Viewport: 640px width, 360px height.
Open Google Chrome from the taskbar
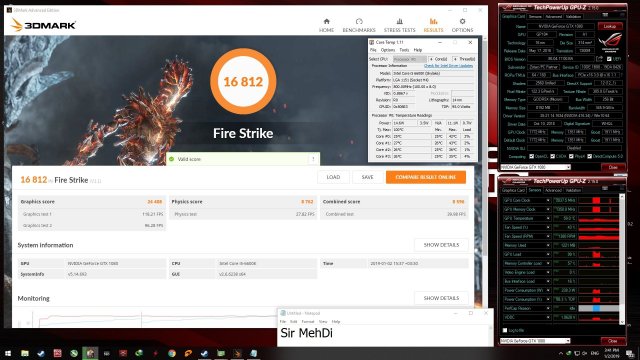click(x=172, y=353)
